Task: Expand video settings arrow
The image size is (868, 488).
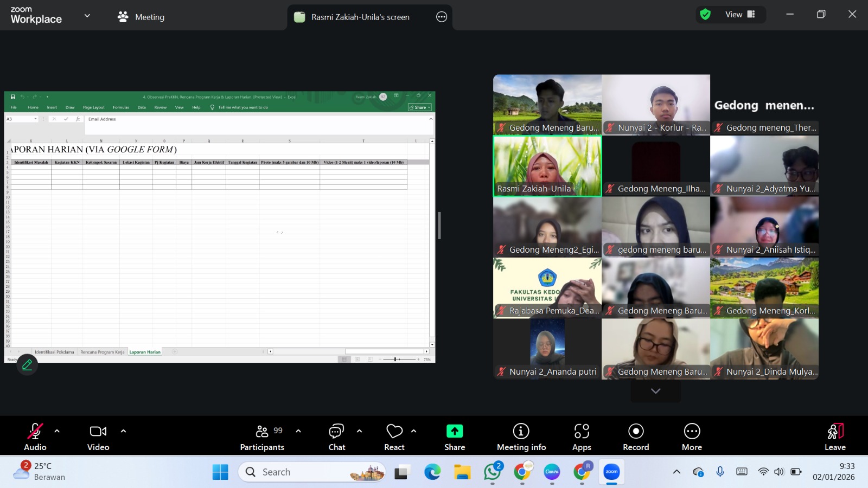Action: [123, 431]
